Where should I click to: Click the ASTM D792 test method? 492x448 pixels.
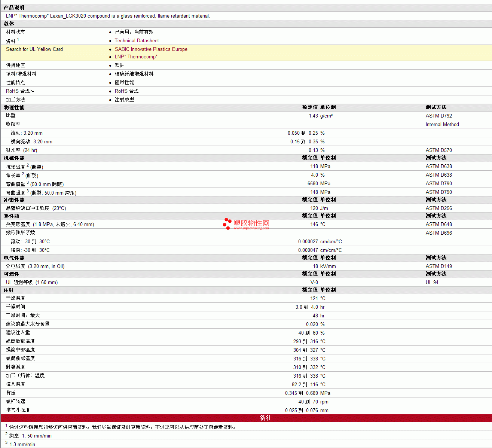438,116
